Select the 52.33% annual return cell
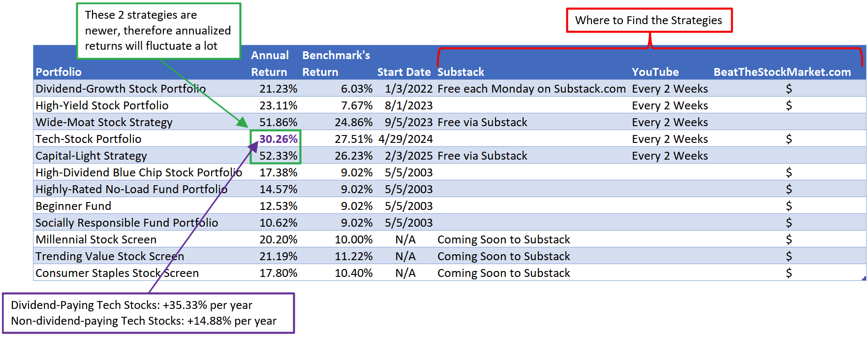Image resolution: width=868 pixels, height=338 pixels. [x=279, y=156]
